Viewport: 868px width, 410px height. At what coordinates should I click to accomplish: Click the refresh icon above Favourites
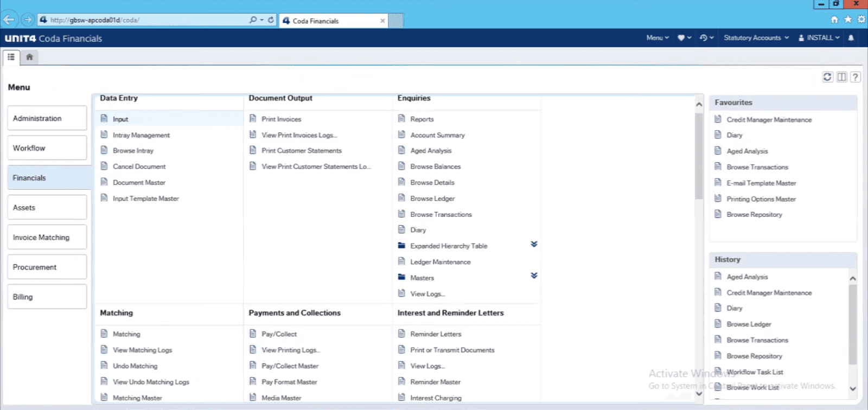coord(827,77)
